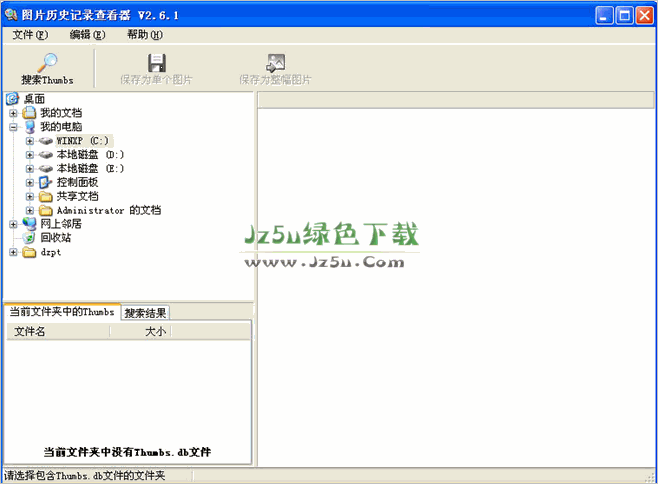Viewport: 658px width, 484px height.
Task: Click the 保存为整幅图片 picture icon
Action: coord(275,63)
